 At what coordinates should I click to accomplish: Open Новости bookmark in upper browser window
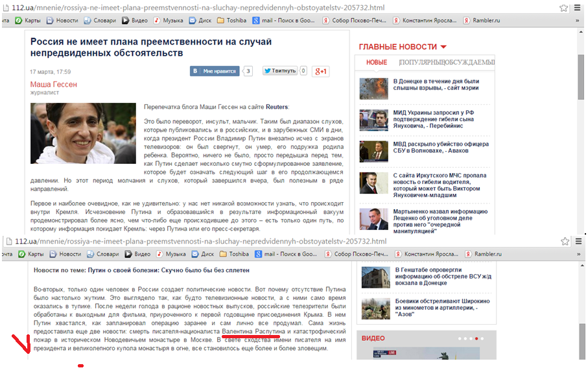click(62, 21)
